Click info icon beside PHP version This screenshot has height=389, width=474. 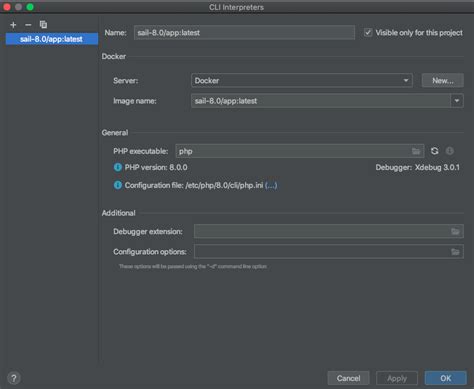coord(118,167)
